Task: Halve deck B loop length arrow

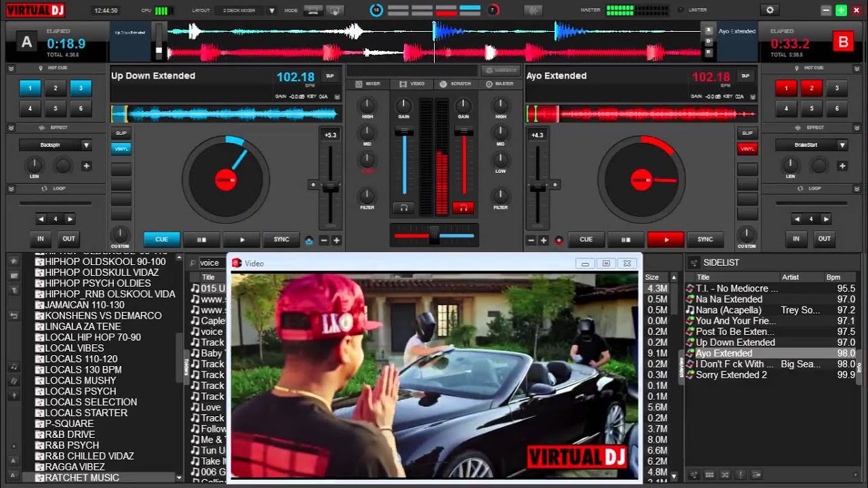Action: [797, 219]
